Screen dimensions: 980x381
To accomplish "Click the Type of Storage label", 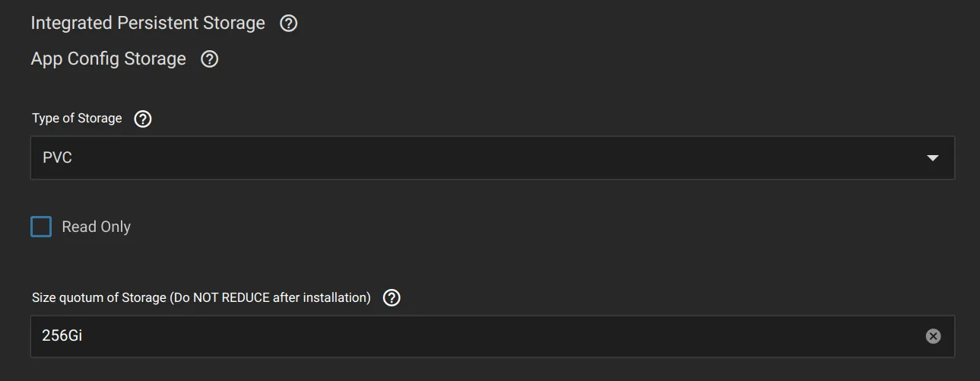I will (77, 119).
